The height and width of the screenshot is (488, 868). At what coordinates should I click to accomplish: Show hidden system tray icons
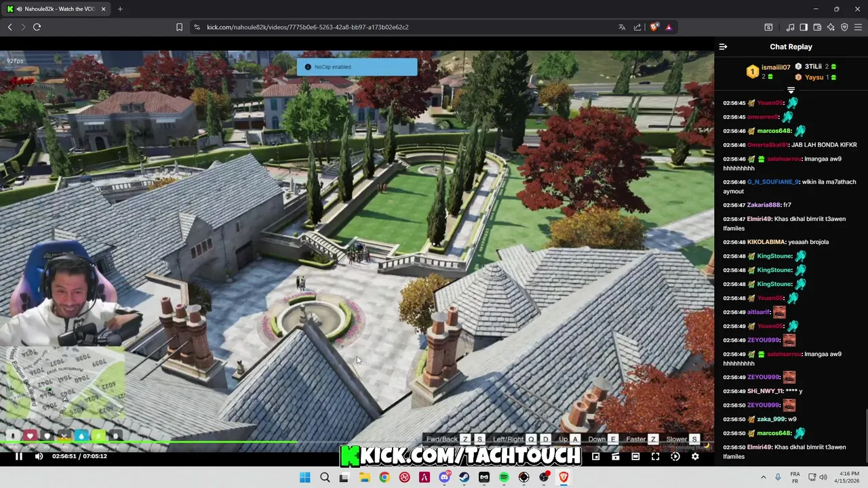(x=764, y=477)
